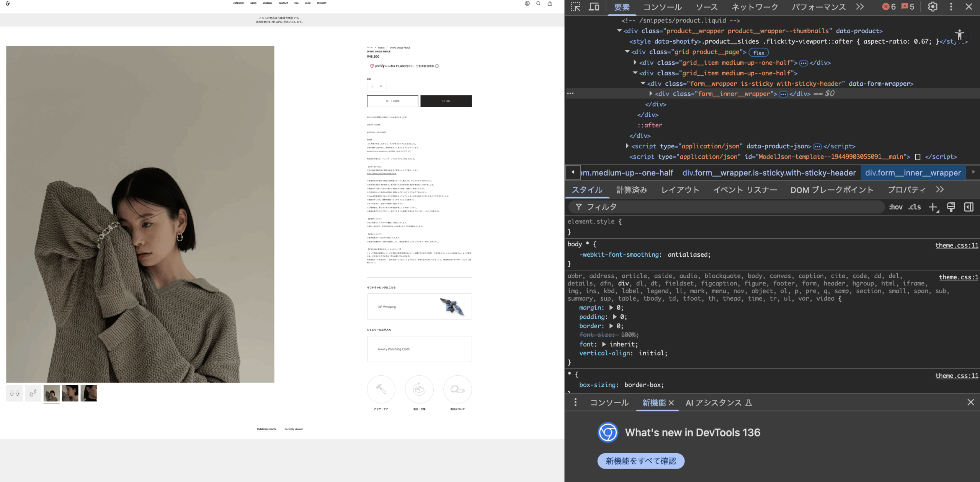Click the new style rule plus icon
This screenshot has width=980, height=482.
[x=933, y=207]
